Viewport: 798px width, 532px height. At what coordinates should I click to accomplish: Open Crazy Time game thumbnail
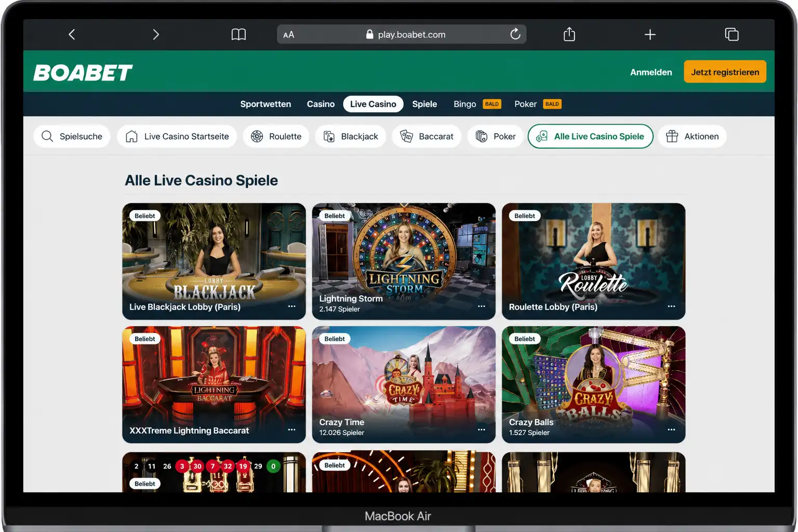404,384
